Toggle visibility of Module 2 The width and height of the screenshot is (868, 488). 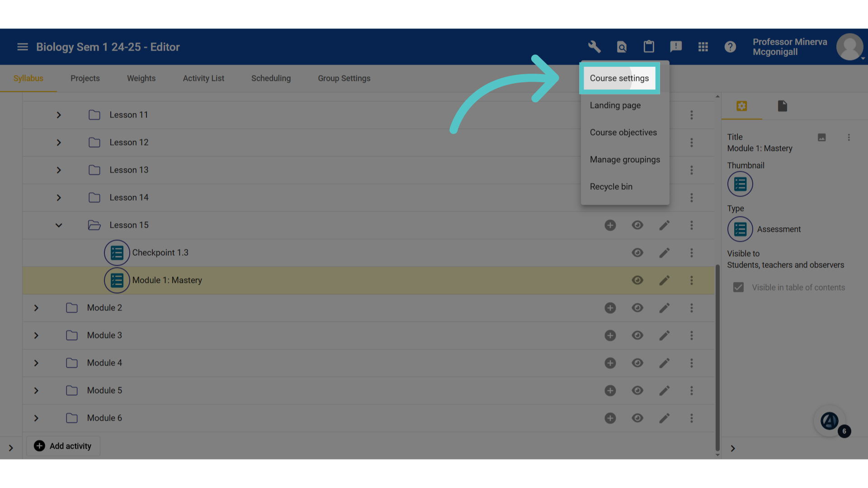637,308
